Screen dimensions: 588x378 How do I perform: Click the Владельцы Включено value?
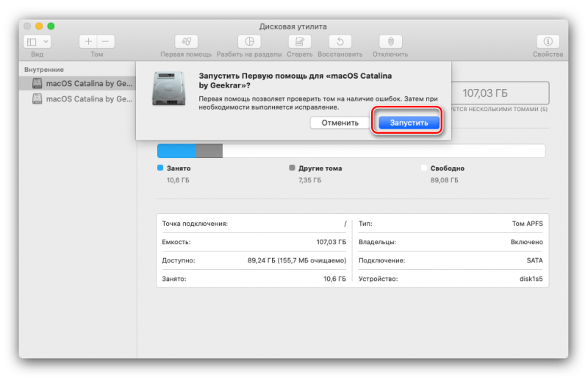click(526, 242)
